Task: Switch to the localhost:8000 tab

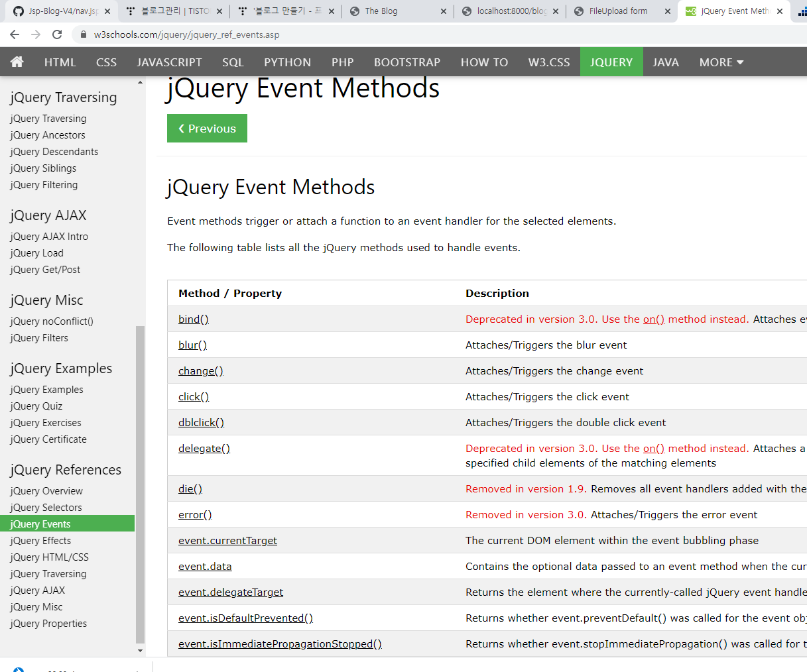Action: 511,11
